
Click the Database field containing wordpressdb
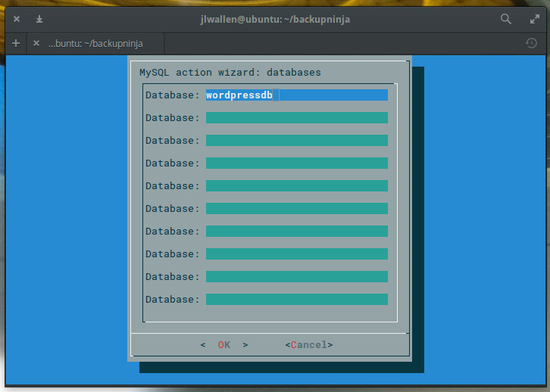click(x=296, y=95)
